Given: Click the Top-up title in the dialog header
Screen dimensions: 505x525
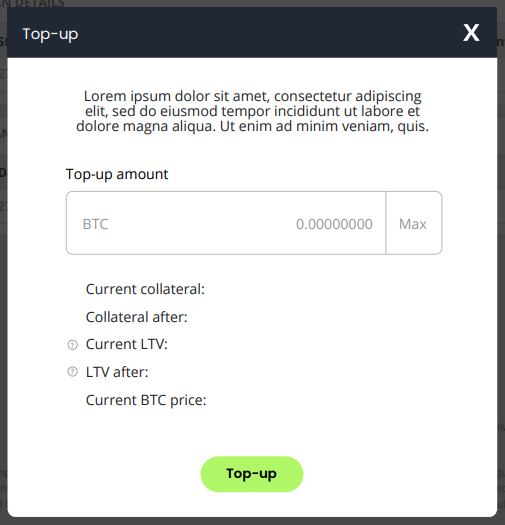Looking at the screenshot, I should [50, 34].
